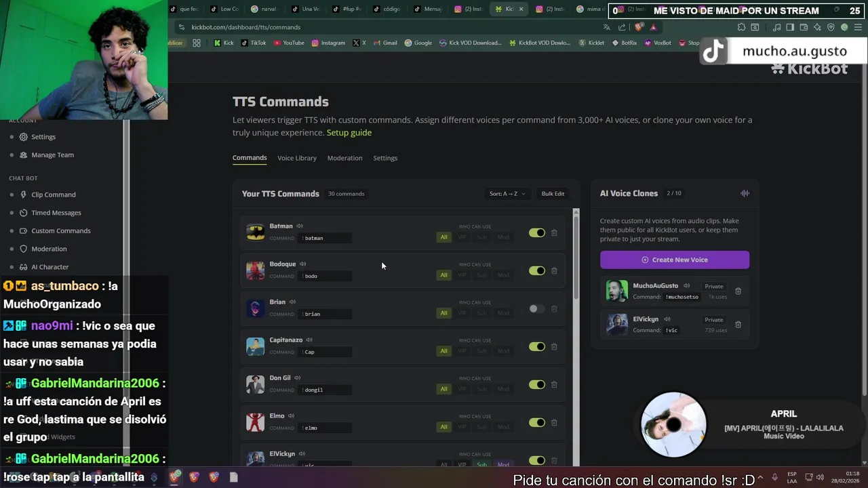
Task: Select VIP permission for Bodoque
Action: coord(462,275)
